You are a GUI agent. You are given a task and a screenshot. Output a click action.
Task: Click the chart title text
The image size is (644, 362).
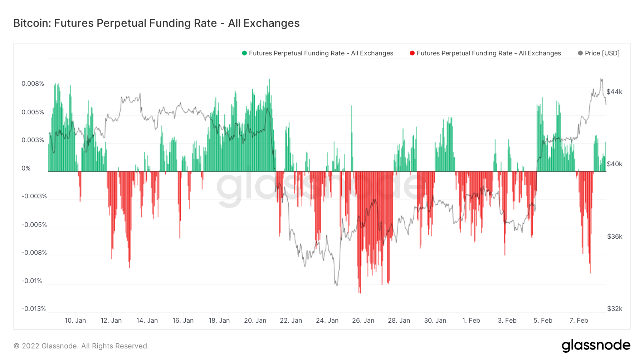click(x=156, y=23)
